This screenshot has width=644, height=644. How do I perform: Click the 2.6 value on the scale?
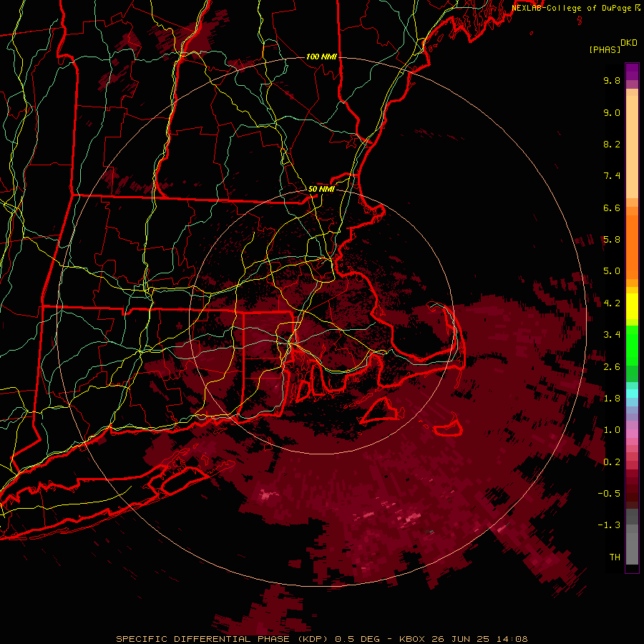[612, 367]
